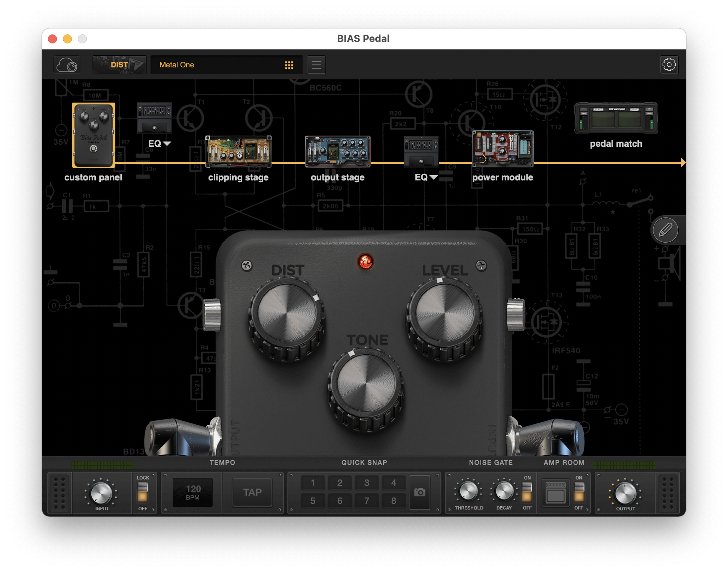
Task: Select Quick Snap slot 2
Action: tap(340, 483)
